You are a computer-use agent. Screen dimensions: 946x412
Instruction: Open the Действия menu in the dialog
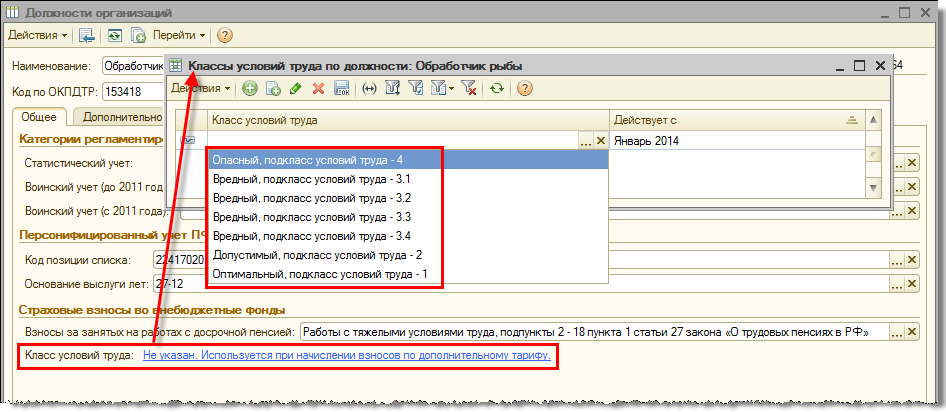(x=200, y=89)
